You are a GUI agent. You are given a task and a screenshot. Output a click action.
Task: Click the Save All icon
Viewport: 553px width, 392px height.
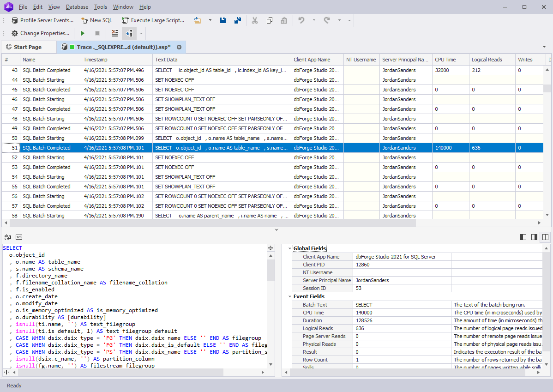(x=237, y=20)
